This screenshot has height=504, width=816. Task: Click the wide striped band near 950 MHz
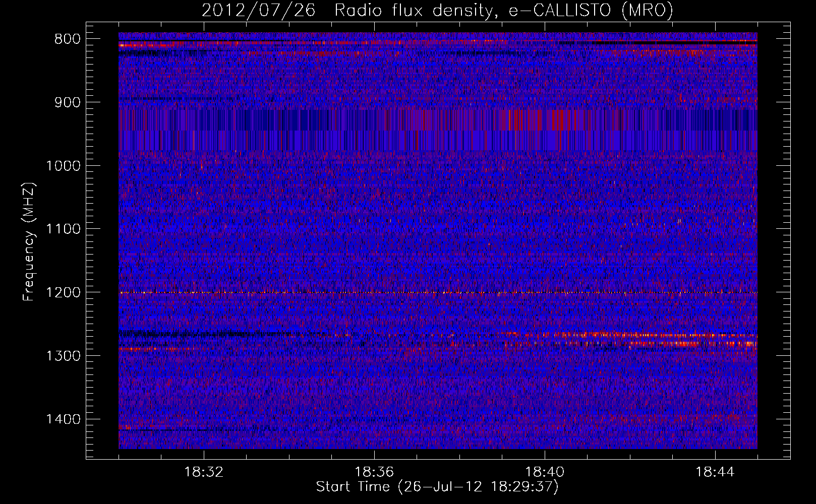438,130
